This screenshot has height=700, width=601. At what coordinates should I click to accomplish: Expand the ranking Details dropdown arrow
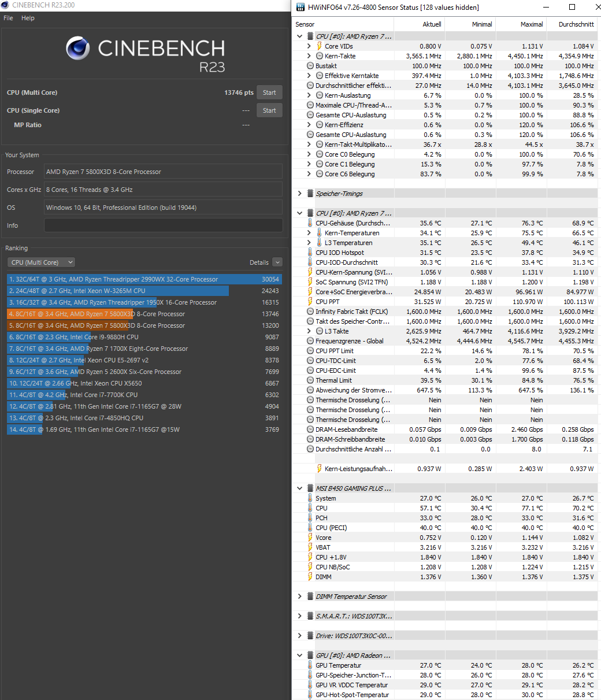pyautogui.click(x=277, y=262)
